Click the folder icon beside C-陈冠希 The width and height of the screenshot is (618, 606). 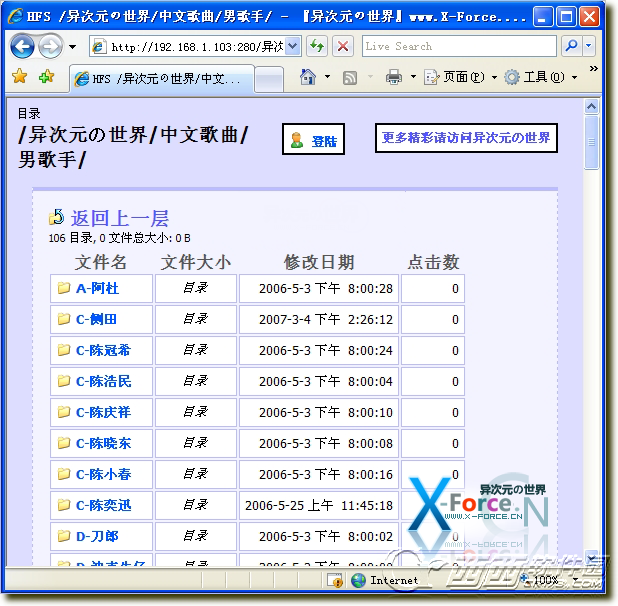(64, 350)
